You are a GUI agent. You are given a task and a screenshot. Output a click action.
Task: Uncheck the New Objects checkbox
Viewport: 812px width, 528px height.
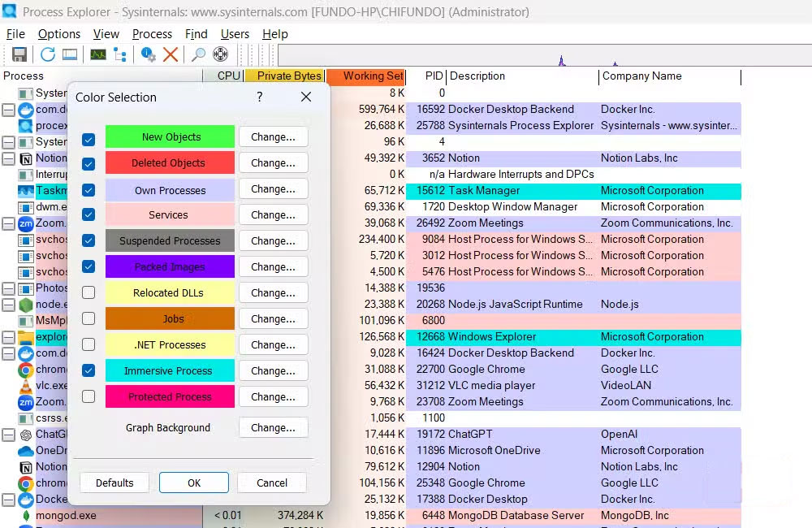coord(89,139)
